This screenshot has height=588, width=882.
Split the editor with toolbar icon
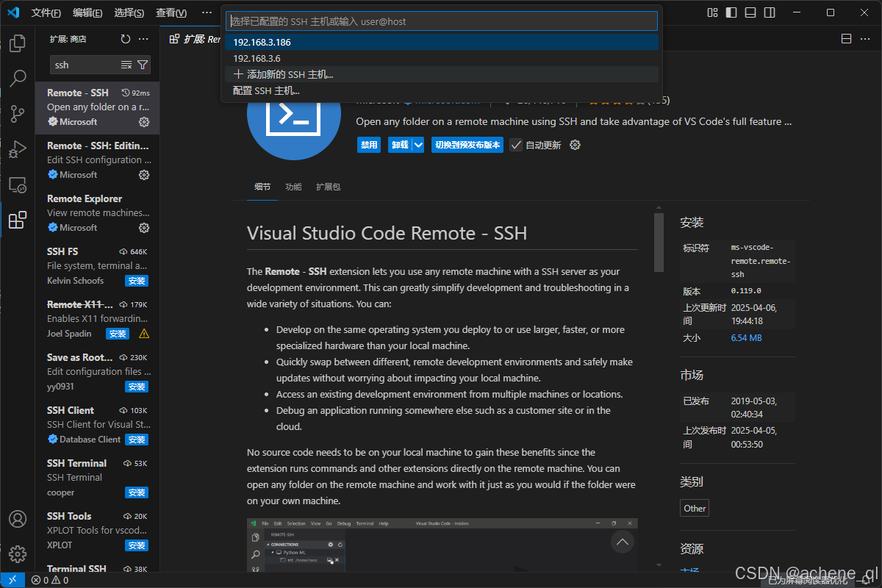point(846,39)
